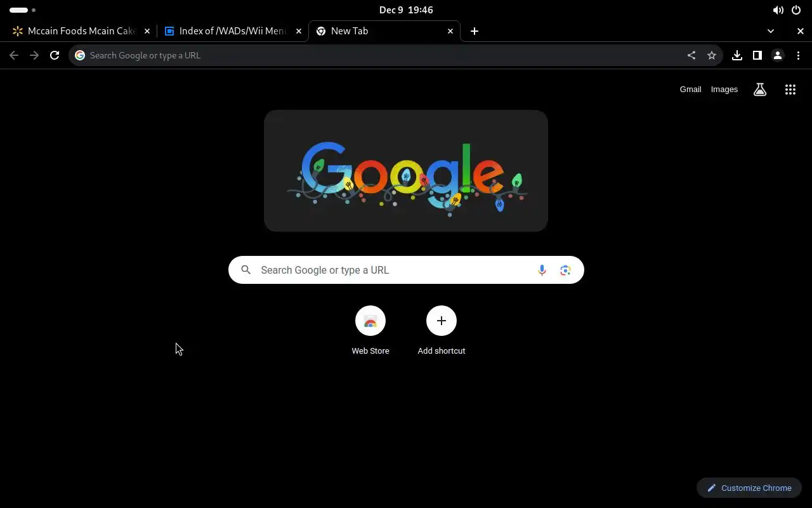Bookmark this tab with the star icon
This screenshot has width=812, height=508.
point(712,55)
